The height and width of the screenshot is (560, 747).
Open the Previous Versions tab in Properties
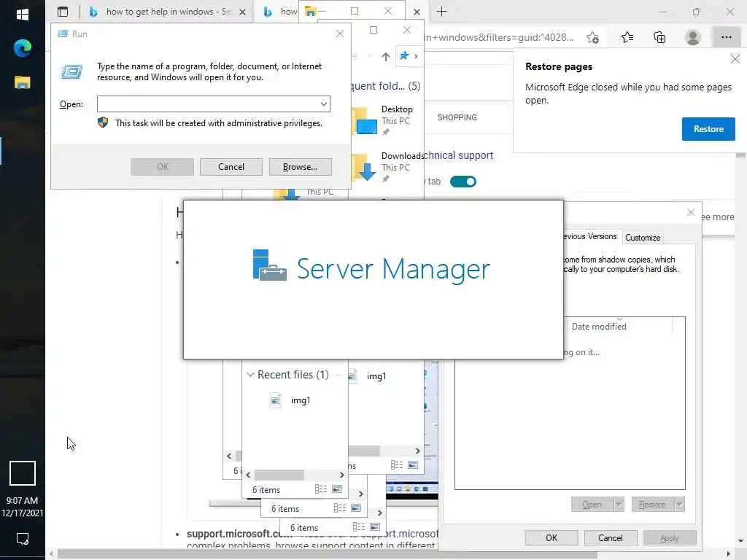pyautogui.click(x=590, y=236)
